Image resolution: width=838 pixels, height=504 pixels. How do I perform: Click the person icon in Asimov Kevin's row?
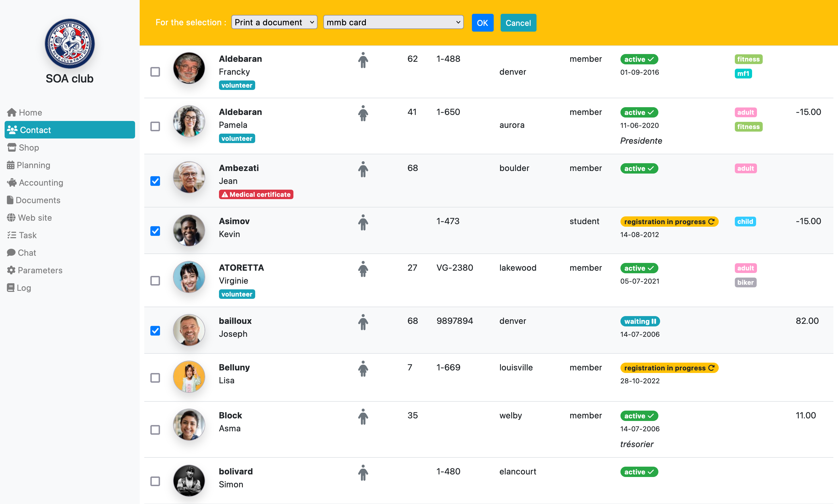[x=363, y=222]
